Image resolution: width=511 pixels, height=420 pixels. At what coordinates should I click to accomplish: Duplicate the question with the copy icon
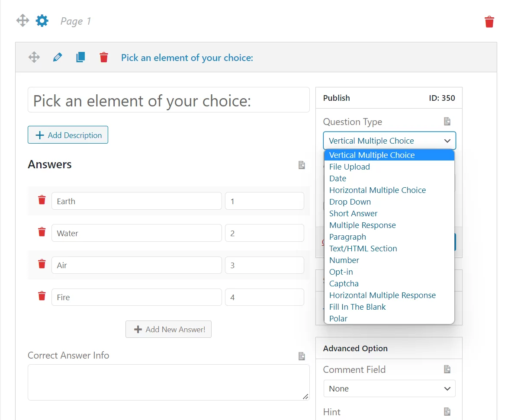point(80,58)
